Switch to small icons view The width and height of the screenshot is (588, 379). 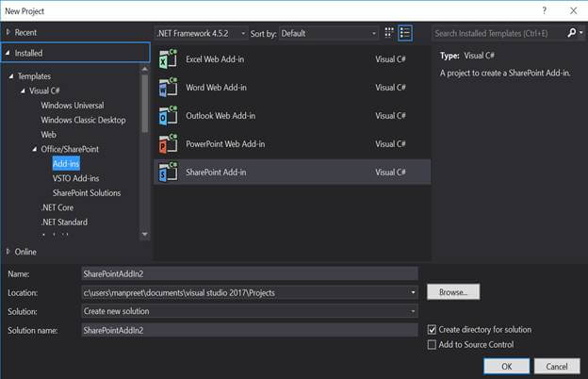pyautogui.click(x=389, y=33)
